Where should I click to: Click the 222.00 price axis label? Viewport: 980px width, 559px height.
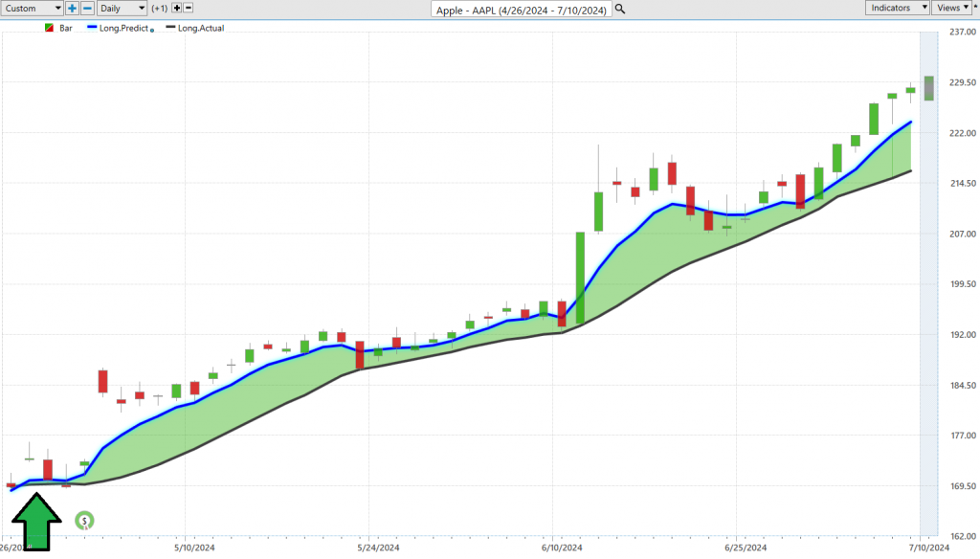coord(963,133)
